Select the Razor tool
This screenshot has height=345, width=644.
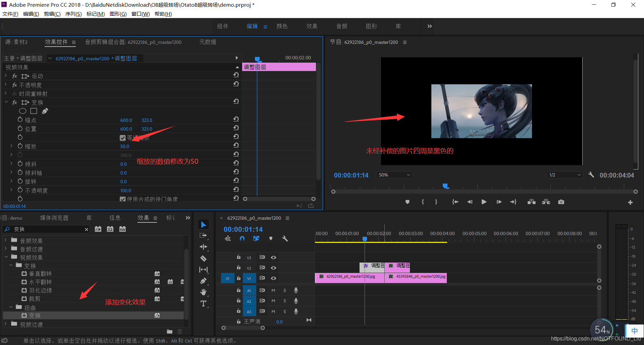coord(203,258)
